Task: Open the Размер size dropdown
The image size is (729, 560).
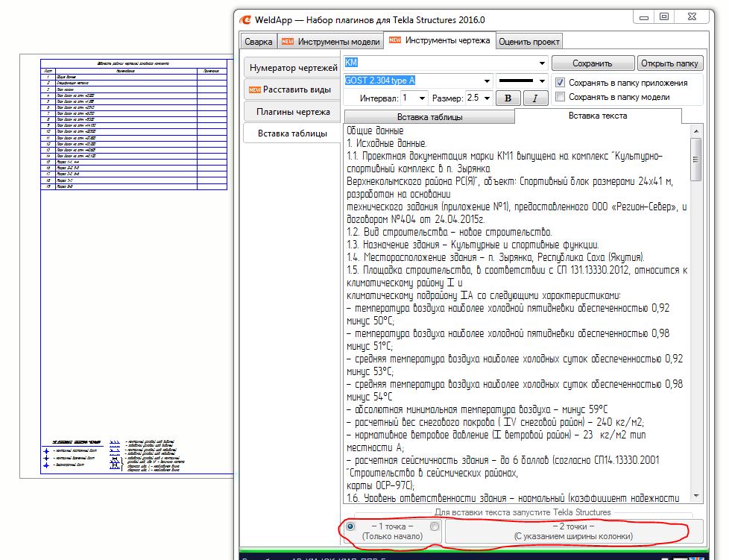Action: pyautogui.click(x=487, y=98)
